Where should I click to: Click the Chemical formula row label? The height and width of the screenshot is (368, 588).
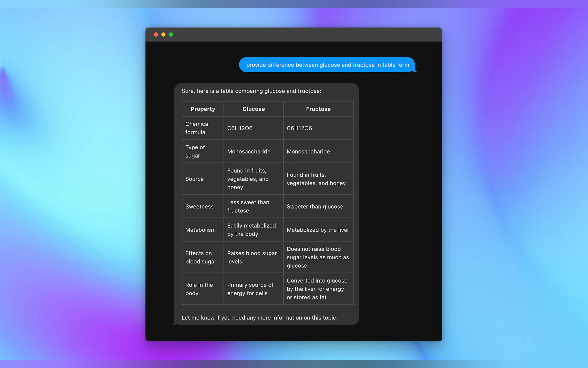coord(197,128)
